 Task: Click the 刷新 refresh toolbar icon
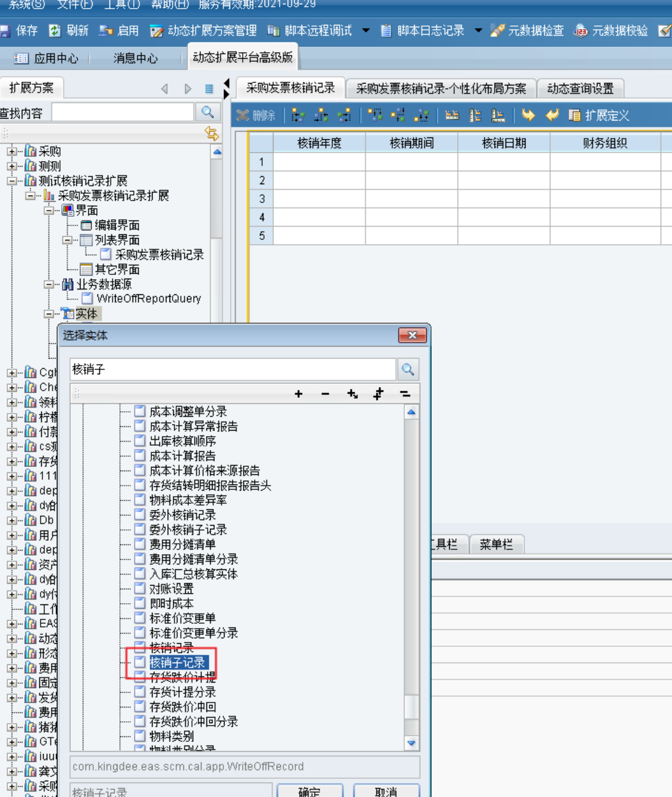55,31
